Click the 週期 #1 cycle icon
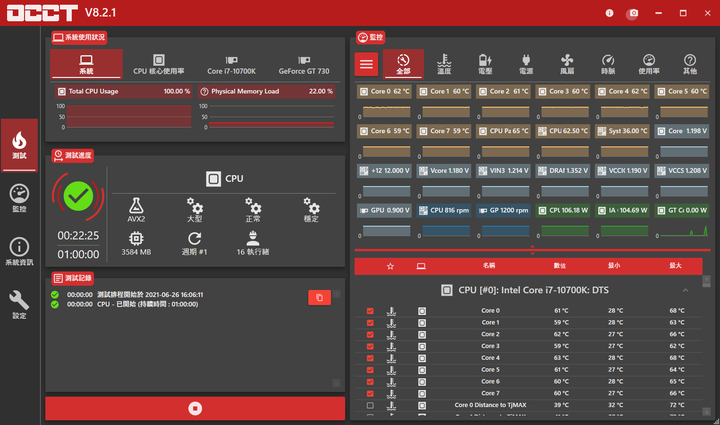The image size is (720, 425). [195, 238]
